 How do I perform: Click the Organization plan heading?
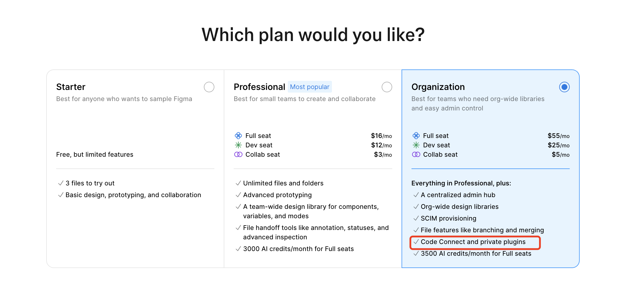pos(438,87)
